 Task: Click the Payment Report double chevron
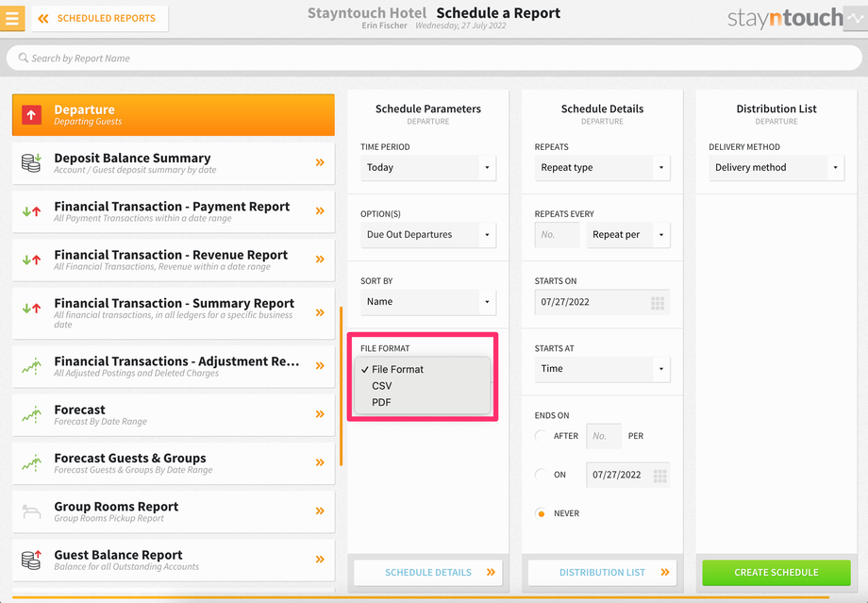tap(320, 211)
